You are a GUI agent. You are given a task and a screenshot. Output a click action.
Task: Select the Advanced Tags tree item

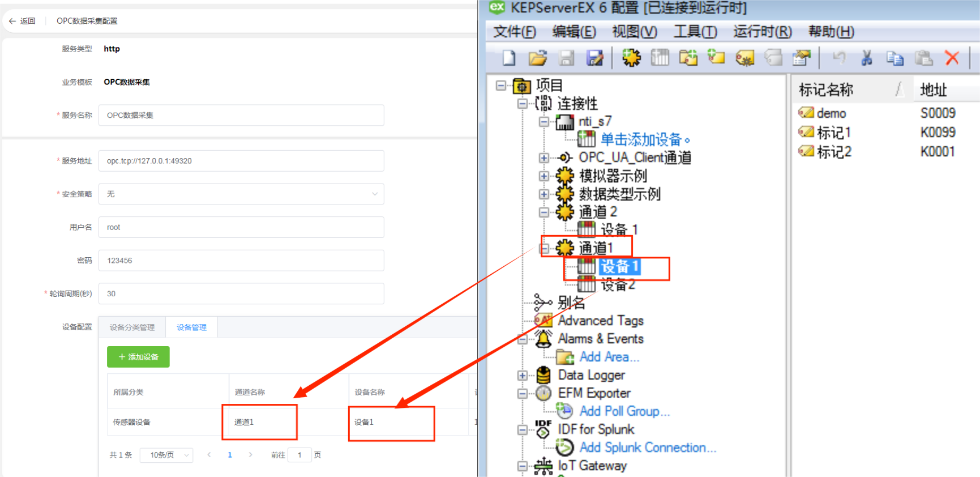tap(601, 321)
